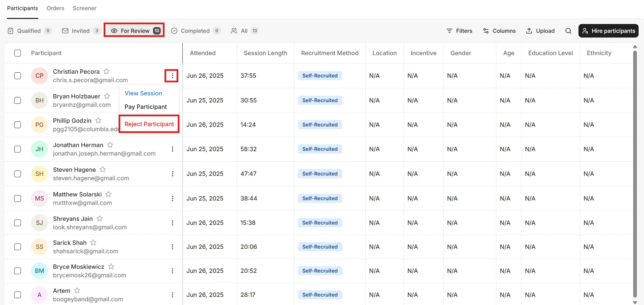644x305 pixels.
Task: Choose View Session from the context menu
Action: click(143, 93)
